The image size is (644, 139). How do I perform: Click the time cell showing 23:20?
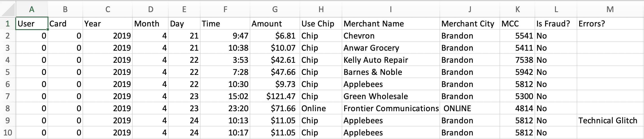tap(225, 108)
